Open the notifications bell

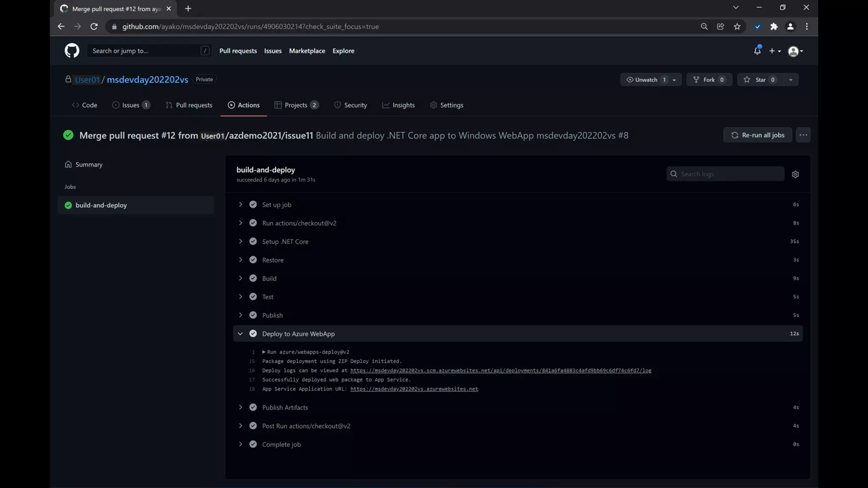pyautogui.click(x=757, y=51)
